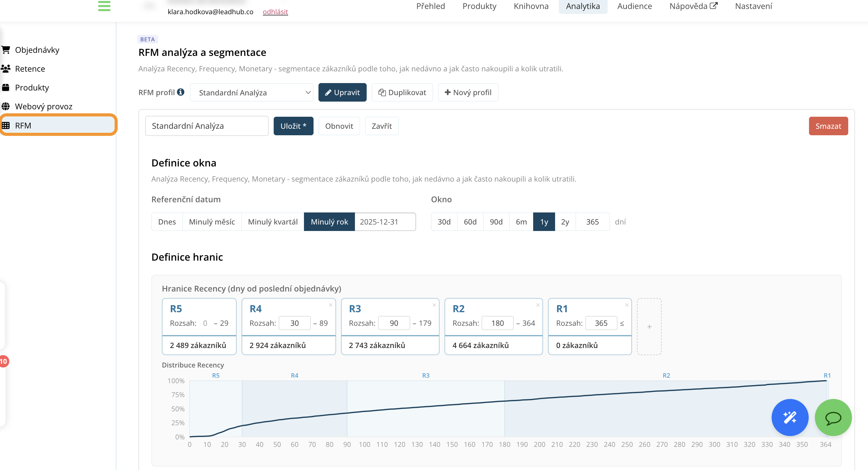
Task: Remove the R4 recency boundary card
Action: (331, 305)
